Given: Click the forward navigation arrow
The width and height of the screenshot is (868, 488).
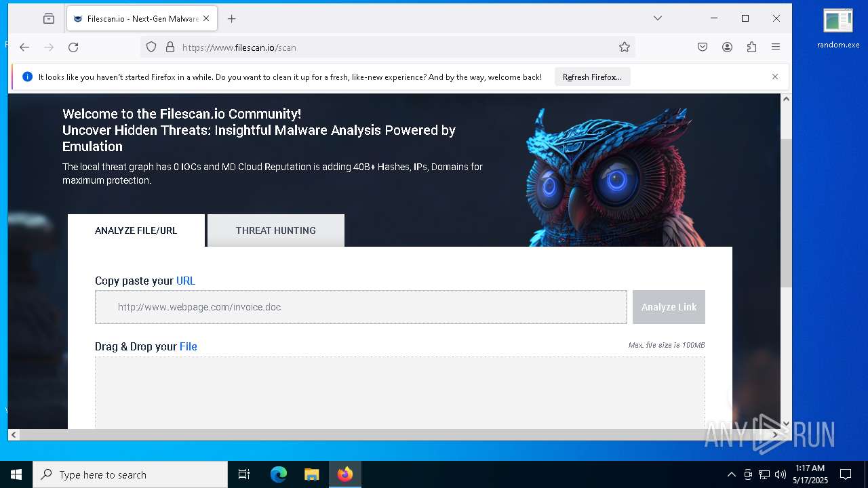Looking at the screenshot, I should click(x=49, y=47).
